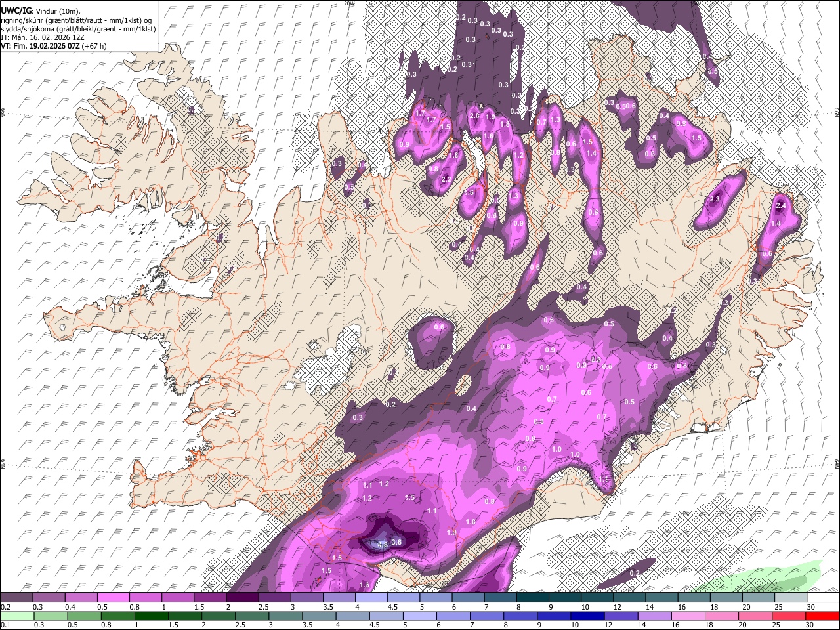Click the 2.3 precipitation value on the map
Image resolution: width=840 pixels, height=630 pixels.
point(715,199)
